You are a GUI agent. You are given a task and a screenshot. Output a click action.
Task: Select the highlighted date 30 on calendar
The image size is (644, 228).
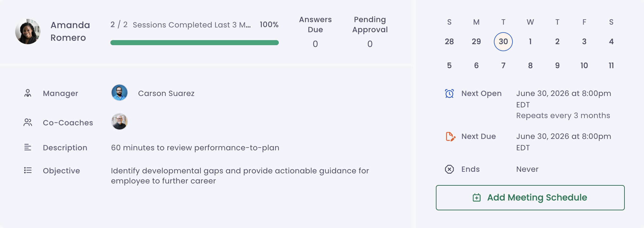(503, 42)
